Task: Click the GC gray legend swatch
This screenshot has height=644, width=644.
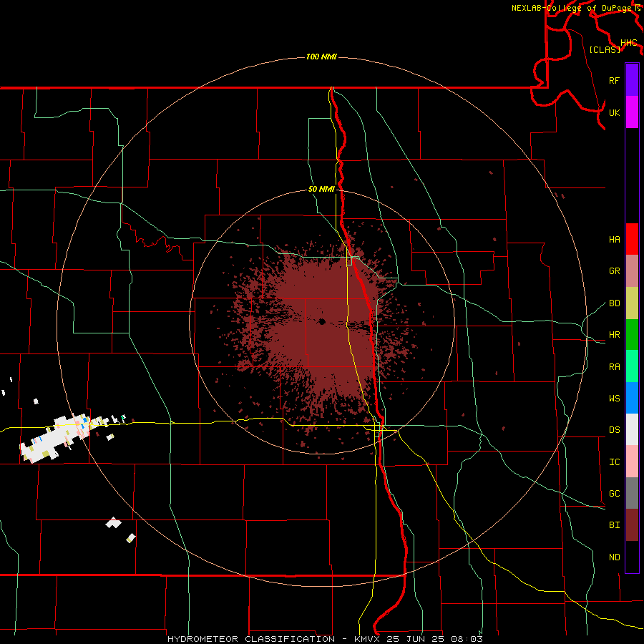Action: click(x=632, y=493)
